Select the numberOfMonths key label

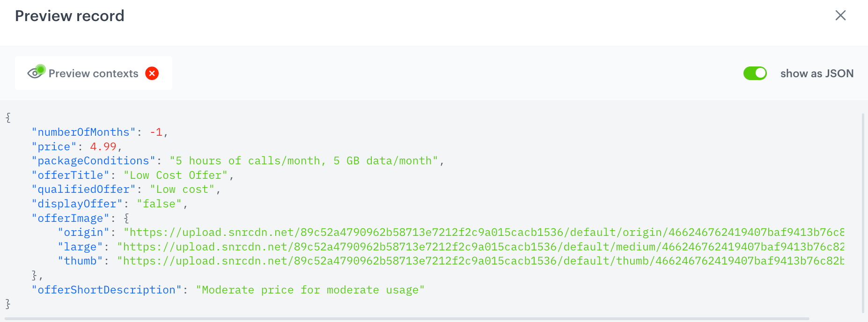82,132
